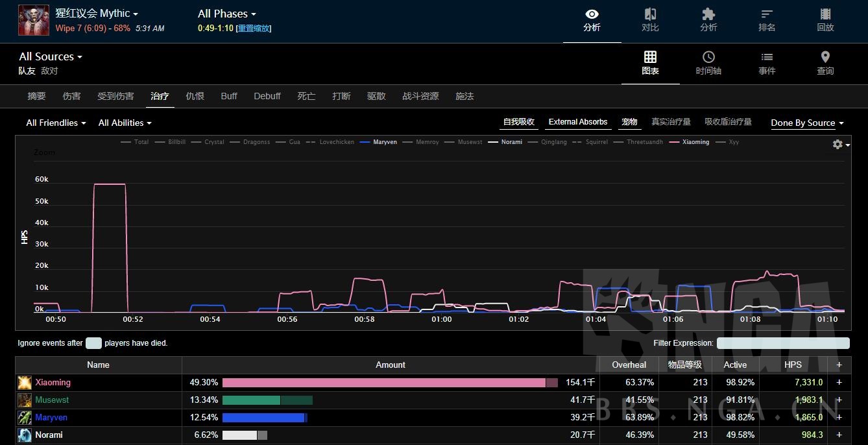Open the 查询 query pin icon
The width and height of the screenshot is (868, 445).
(x=825, y=63)
